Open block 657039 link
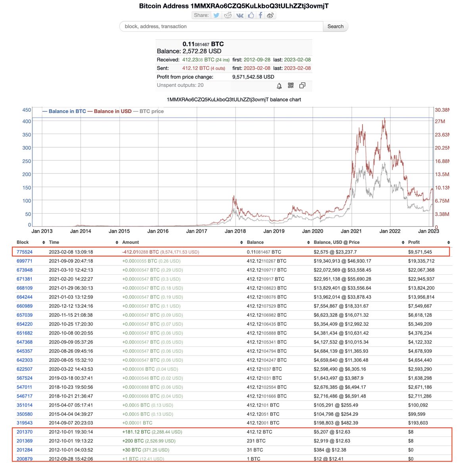This screenshot has width=476, height=463. (25, 315)
